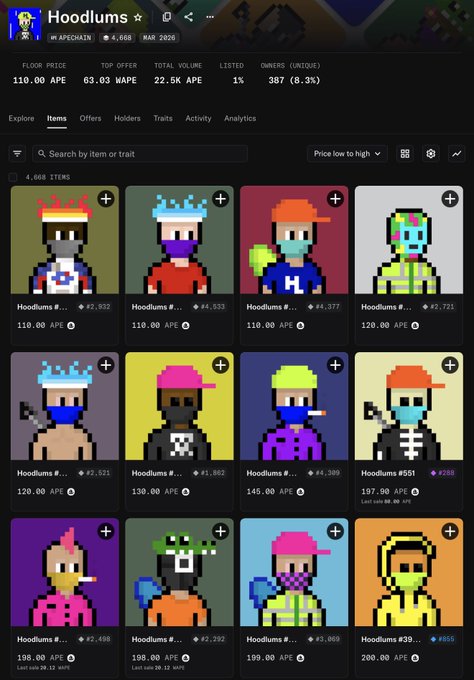The image size is (474, 680).
Task: Tick the select-all 4,668 items checkbox
Action: click(13, 177)
